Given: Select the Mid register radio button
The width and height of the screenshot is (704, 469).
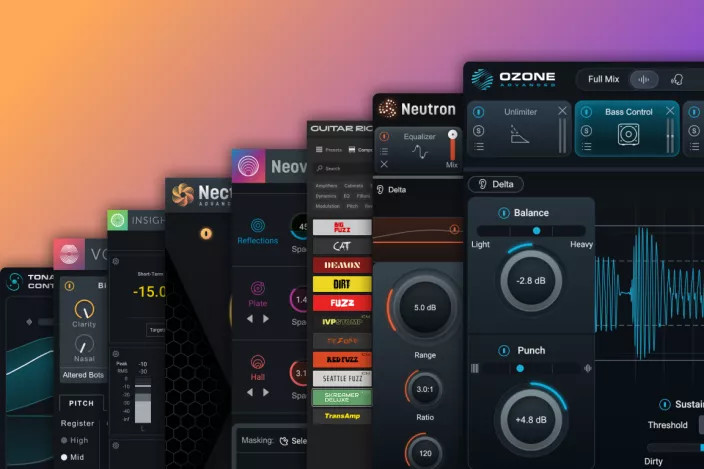Looking at the screenshot, I should click(x=65, y=457).
